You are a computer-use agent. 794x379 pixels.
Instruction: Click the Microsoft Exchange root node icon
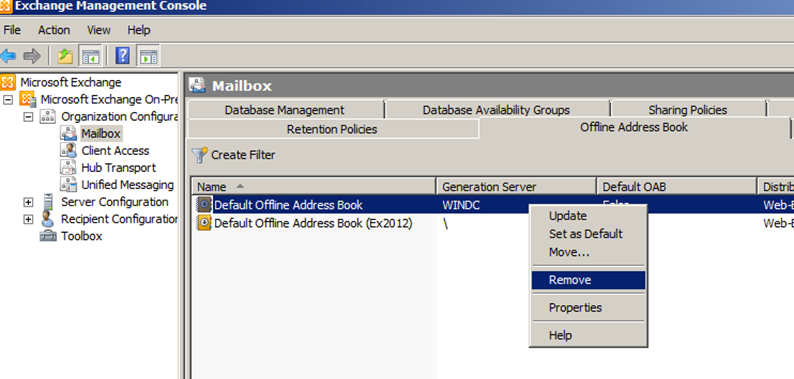pyautogui.click(x=9, y=82)
